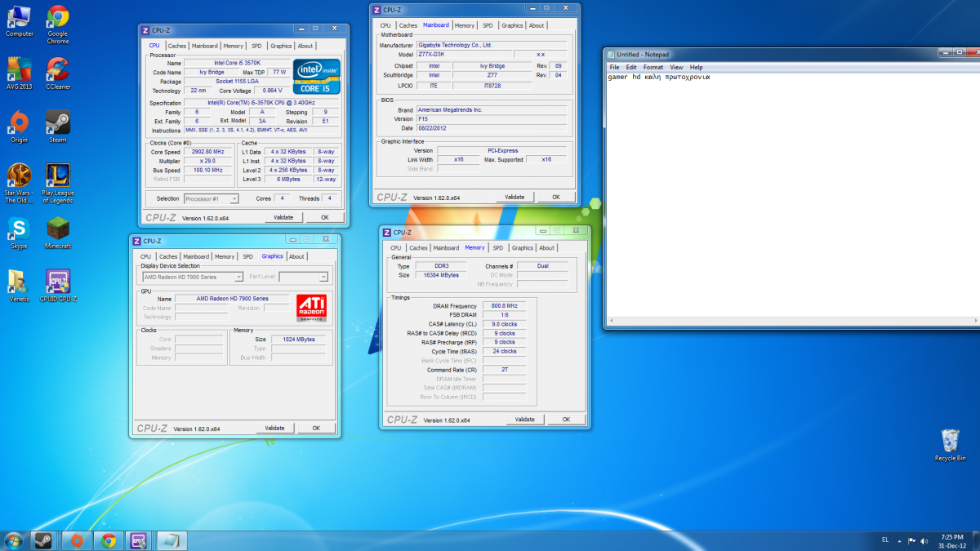The height and width of the screenshot is (551, 980).
Task: Switch to the SPD tab in Memory window
Action: pyautogui.click(x=498, y=248)
